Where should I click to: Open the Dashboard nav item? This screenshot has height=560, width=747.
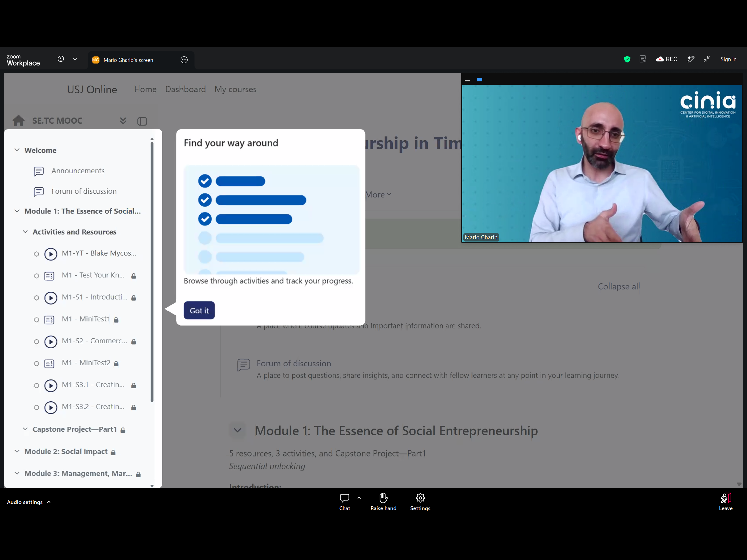pyautogui.click(x=185, y=89)
